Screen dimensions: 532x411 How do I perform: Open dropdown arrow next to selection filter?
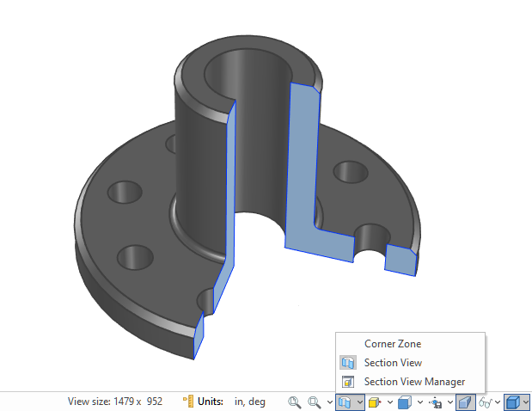point(449,402)
